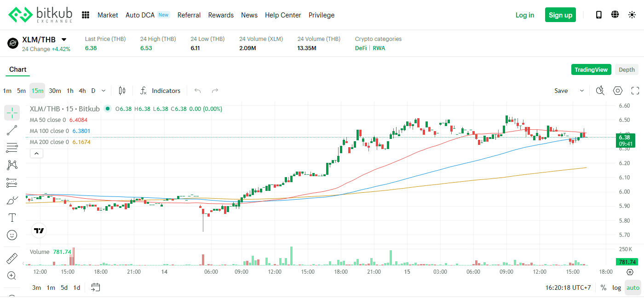Open the Indicators panel

pos(161,91)
